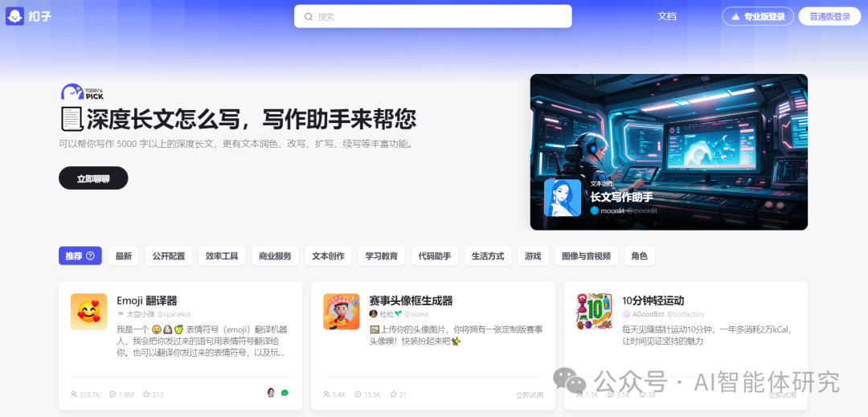Select the 最新 category tab

click(x=124, y=256)
